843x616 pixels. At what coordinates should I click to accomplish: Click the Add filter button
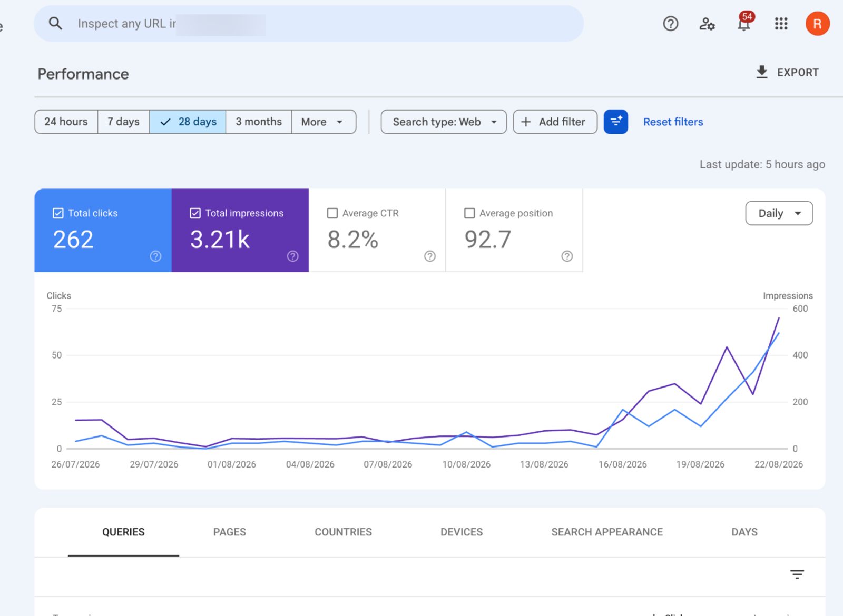click(x=555, y=122)
